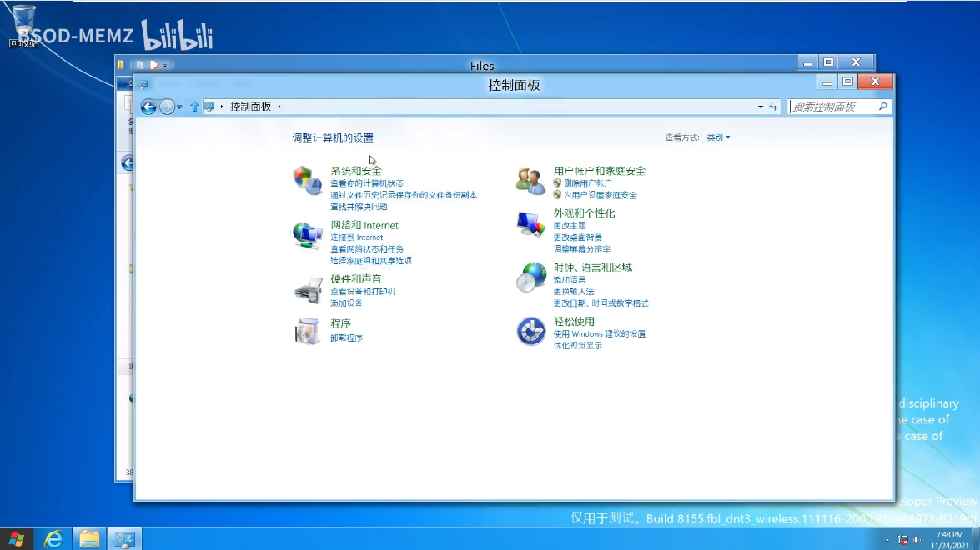Open the 更改桌面背景 link
The image size is (980, 550).
click(x=577, y=237)
